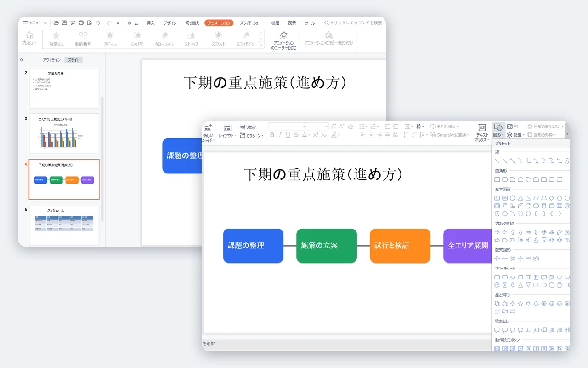This screenshot has height=368, width=588.
Task: Choose the くさび形 animation effect
Action: pos(137,39)
